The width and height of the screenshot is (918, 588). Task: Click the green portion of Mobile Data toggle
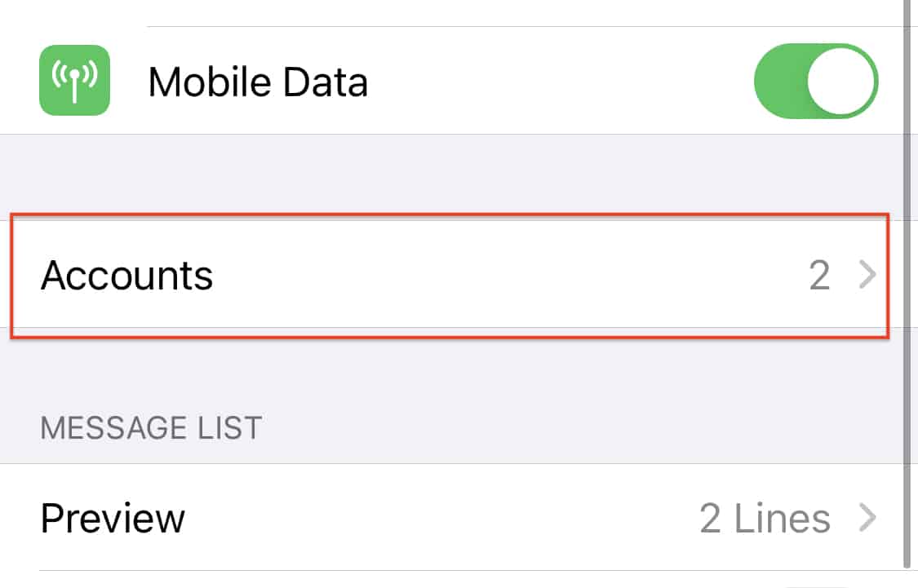coord(780,81)
